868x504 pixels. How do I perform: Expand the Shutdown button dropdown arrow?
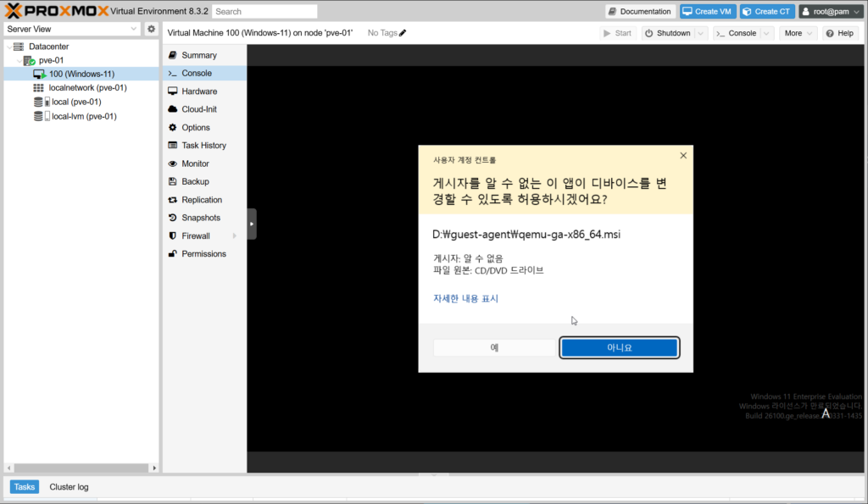click(x=700, y=33)
